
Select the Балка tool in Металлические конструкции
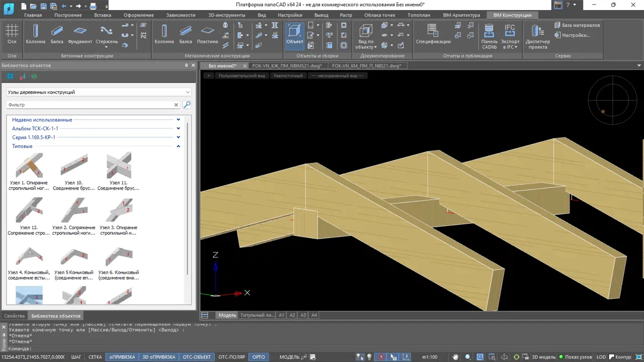pos(186,35)
